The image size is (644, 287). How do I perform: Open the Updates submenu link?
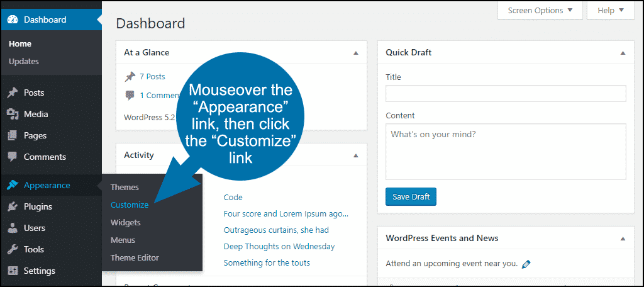23,61
